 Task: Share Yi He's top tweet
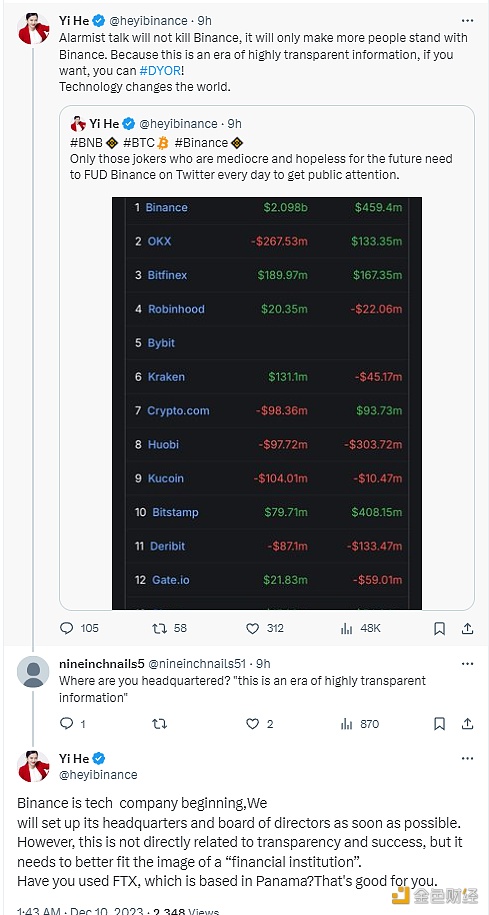(x=467, y=628)
